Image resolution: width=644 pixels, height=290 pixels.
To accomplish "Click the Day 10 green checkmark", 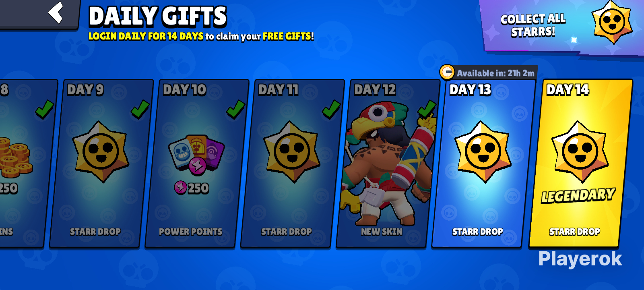I will tap(235, 109).
